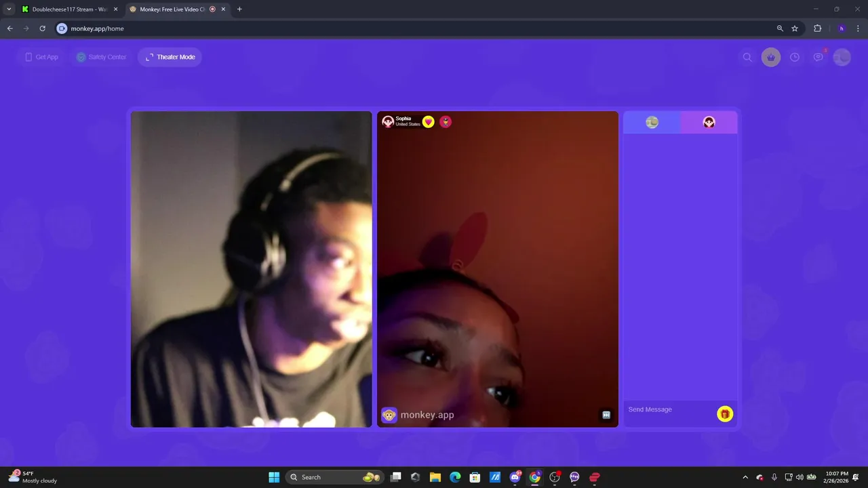Click the microphone tray icon

[x=774, y=477]
